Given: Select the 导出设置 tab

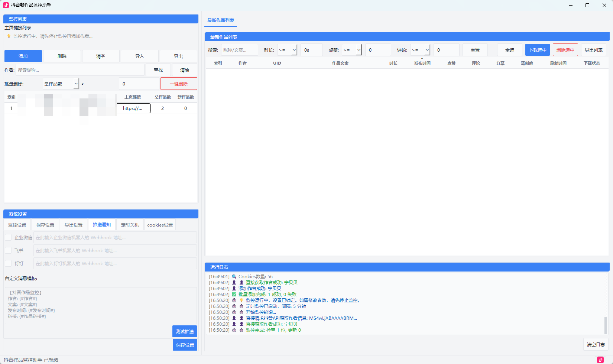Looking at the screenshot, I should [74, 225].
